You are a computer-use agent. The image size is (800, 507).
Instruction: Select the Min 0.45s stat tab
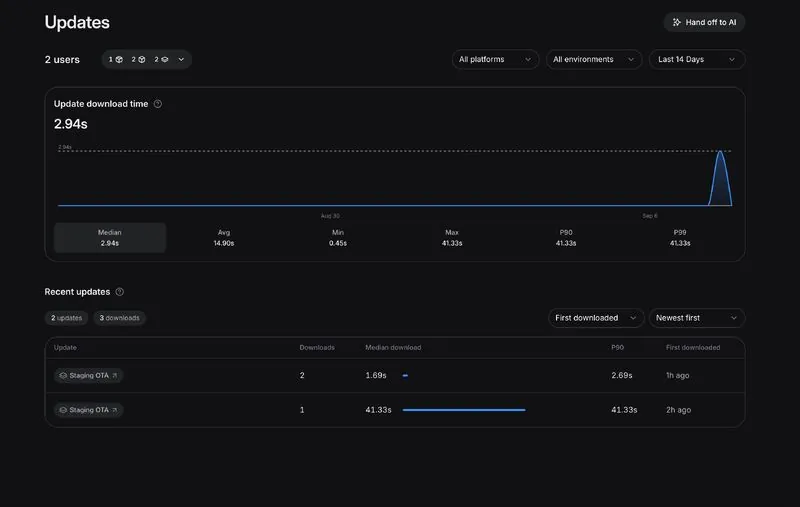tap(338, 238)
